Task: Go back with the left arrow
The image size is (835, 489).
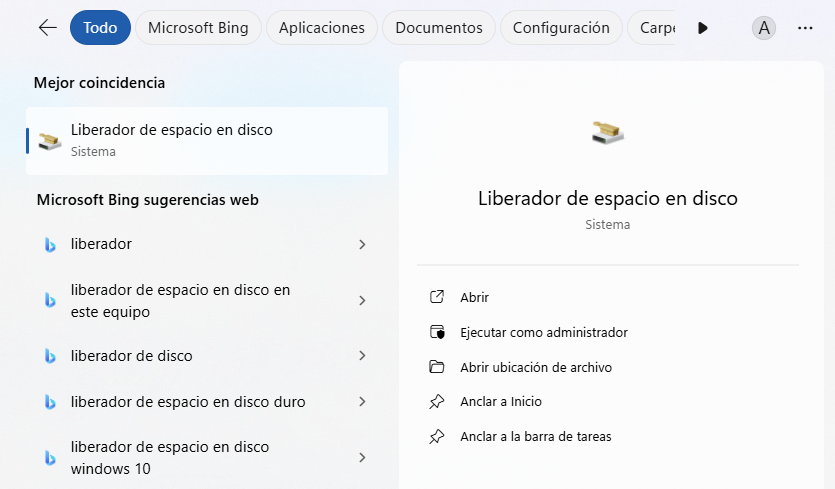Action: coord(47,28)
